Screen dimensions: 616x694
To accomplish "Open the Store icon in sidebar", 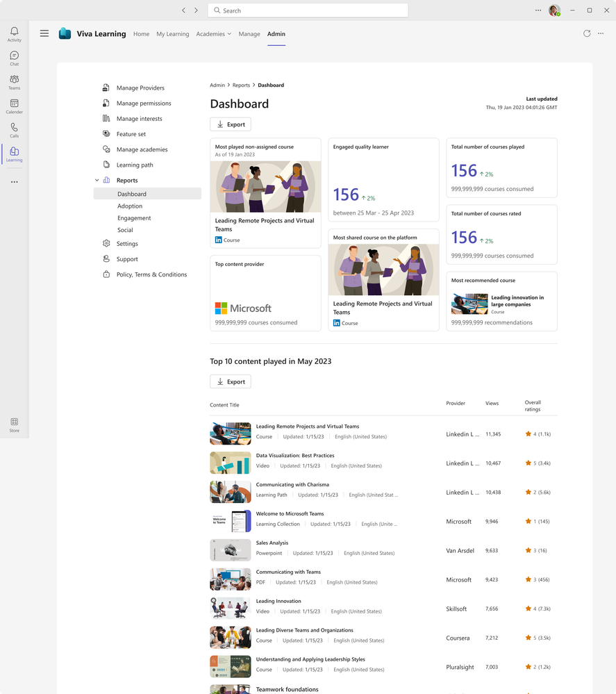I will click(x=14, y=422).
